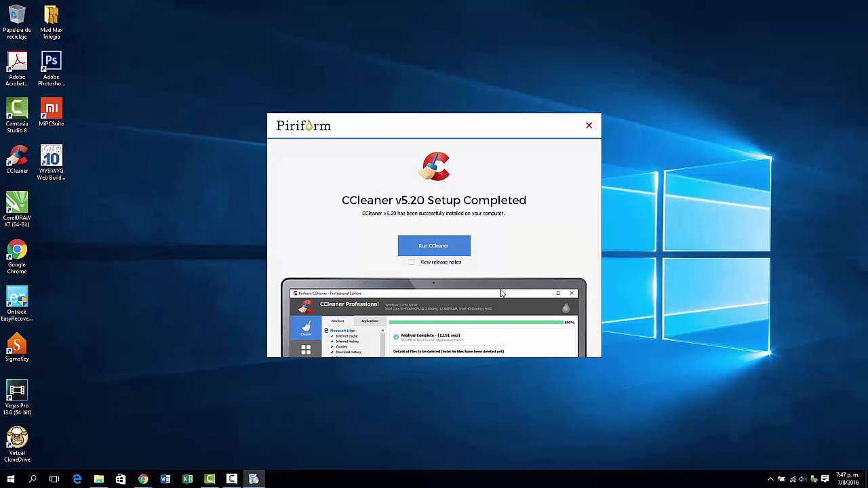
Task: Open Task View from the taskbar
Action: [x=54, y=479]
